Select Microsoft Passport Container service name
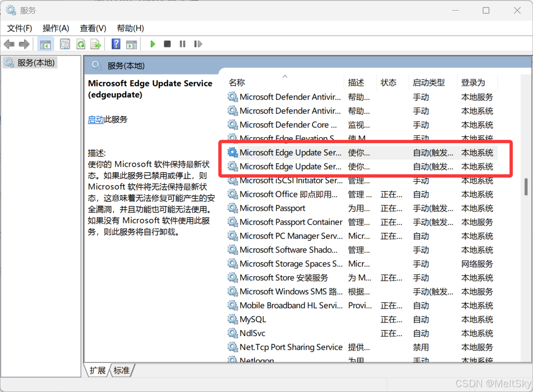Image resolution: width=533 pixels, height=392 pixels. pos(291,222)
